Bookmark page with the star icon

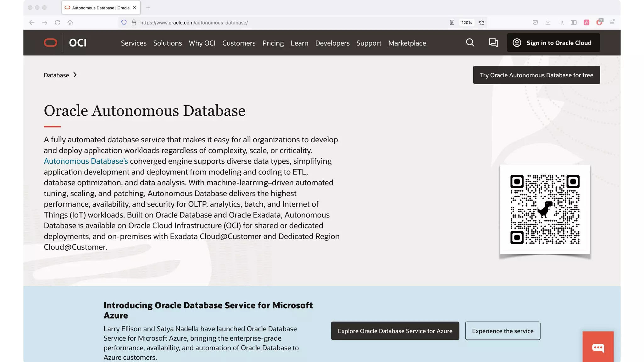point(481,23)
